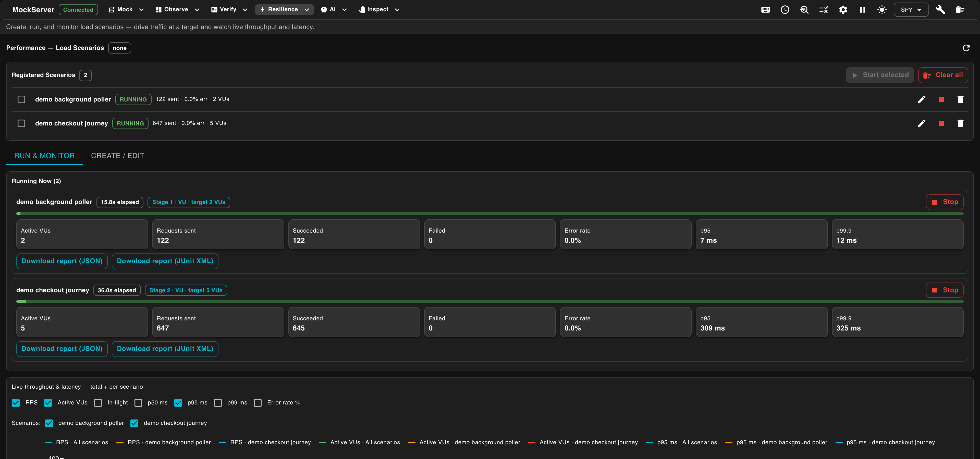The width and height of the screenshot is (980, 459).
Task: Delete the demo checkout journey scenario
Action: point(960,123)
